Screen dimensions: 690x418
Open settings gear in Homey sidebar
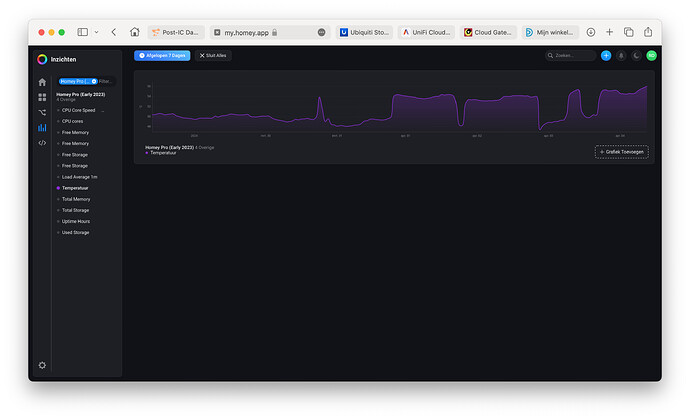[x=42, y=365]
